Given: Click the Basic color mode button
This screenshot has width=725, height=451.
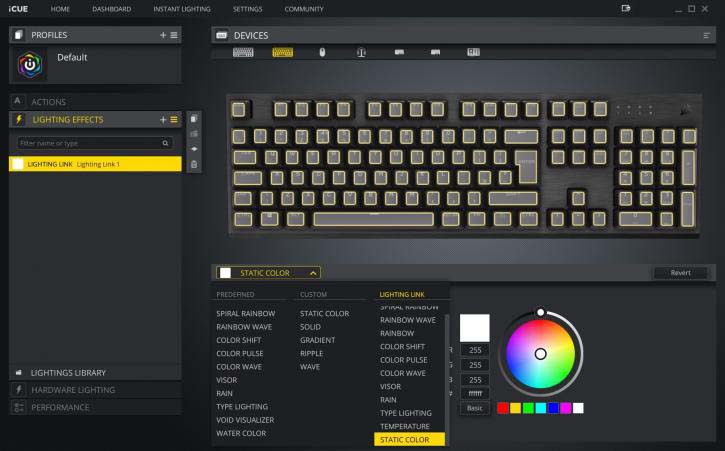Looking at the screenshot, I should (474, 408).
